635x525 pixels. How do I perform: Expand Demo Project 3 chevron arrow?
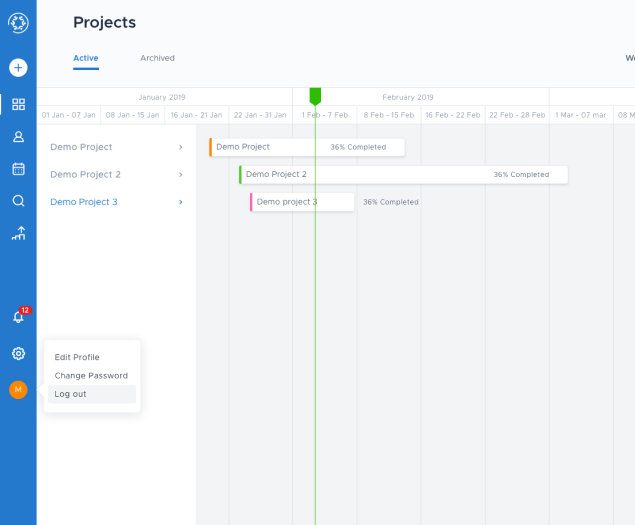(180, 202)
